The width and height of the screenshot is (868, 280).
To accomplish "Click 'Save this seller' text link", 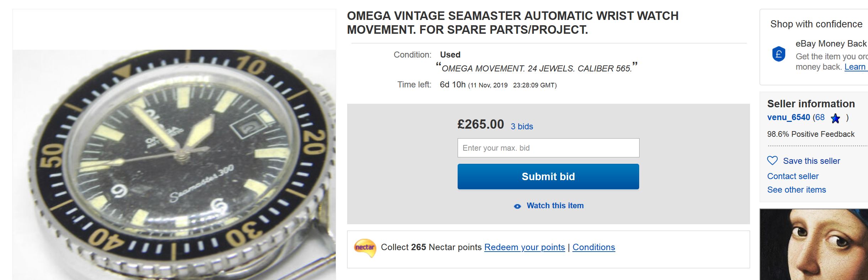I will 812,161.
